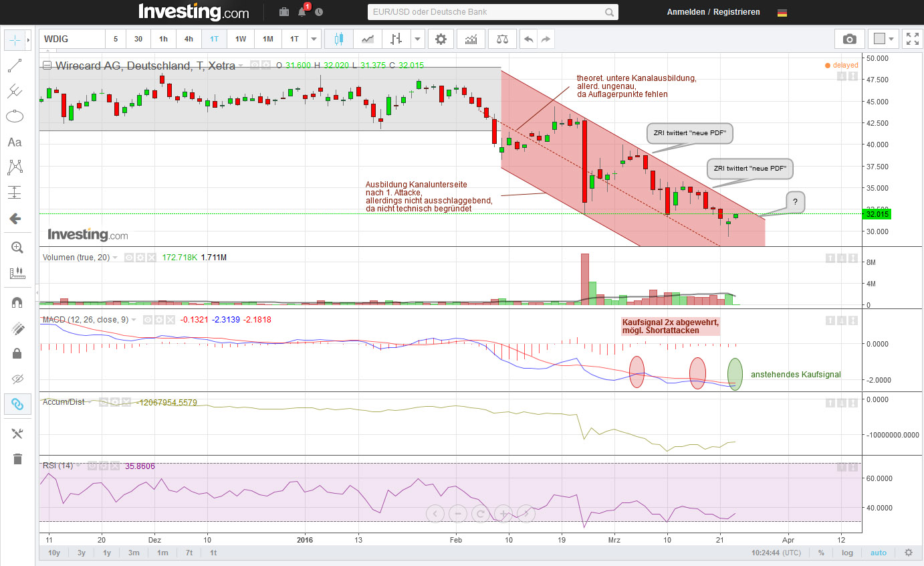The image size is (924, 566).
Task: Select the 3m time range
Action: point(134,553)
